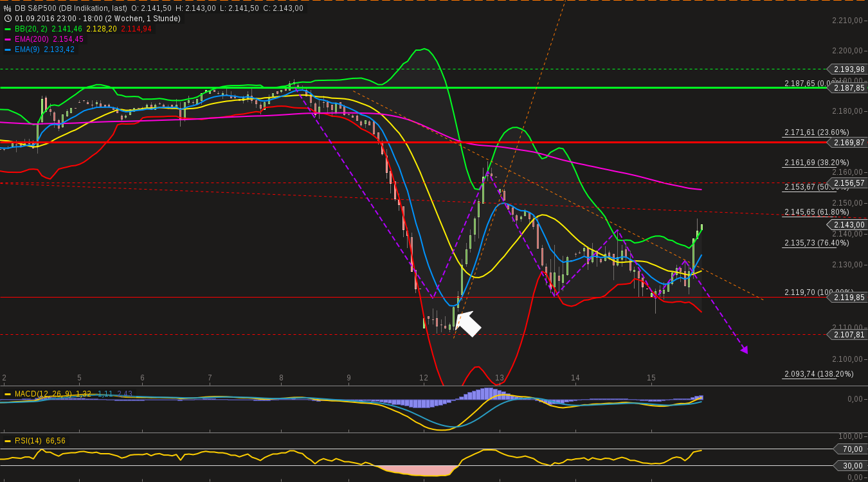
Task: Click the 2.187,85 price tag on the axis
Action: [x=845, y=88]
